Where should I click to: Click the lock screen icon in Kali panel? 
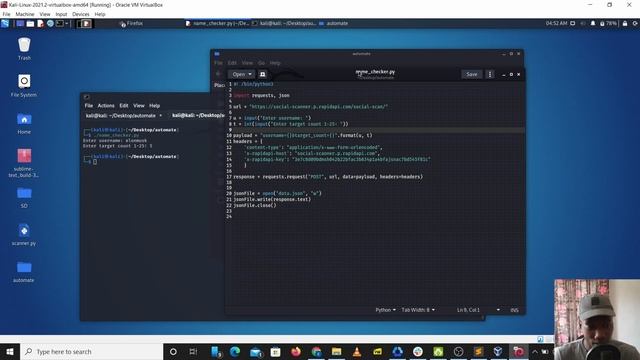pyautogui.click(x=624, y=23)
